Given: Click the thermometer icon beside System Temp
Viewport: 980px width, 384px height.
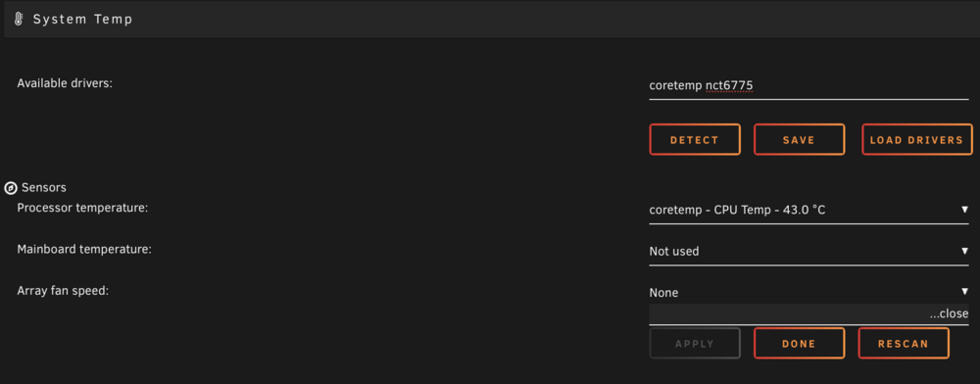Looking at the screenshot, I should (19, 20).
